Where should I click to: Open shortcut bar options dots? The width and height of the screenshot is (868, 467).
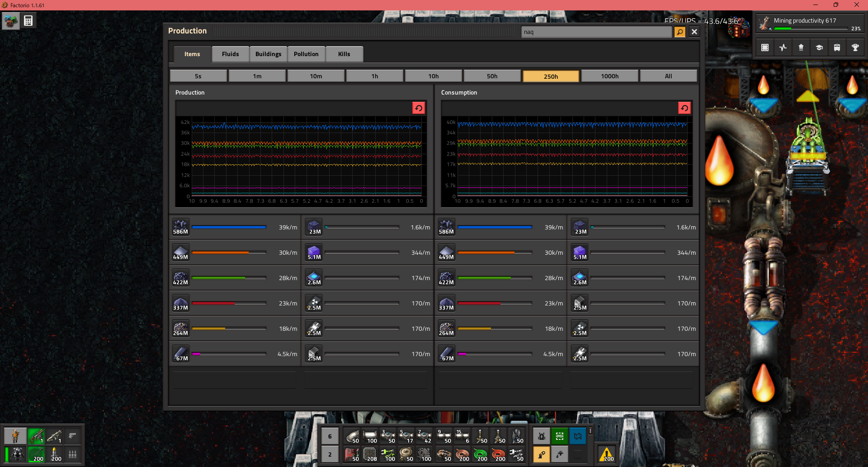coord(590,431)
